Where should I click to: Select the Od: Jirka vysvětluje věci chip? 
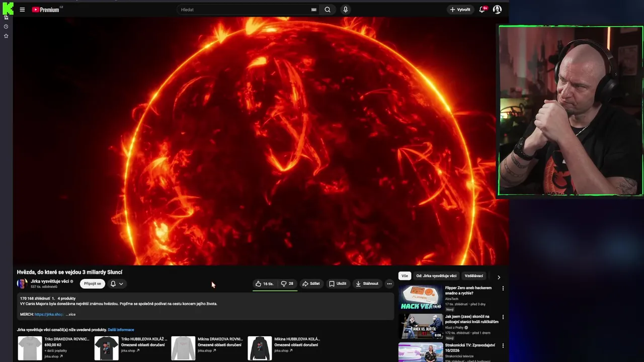(436, 276)
